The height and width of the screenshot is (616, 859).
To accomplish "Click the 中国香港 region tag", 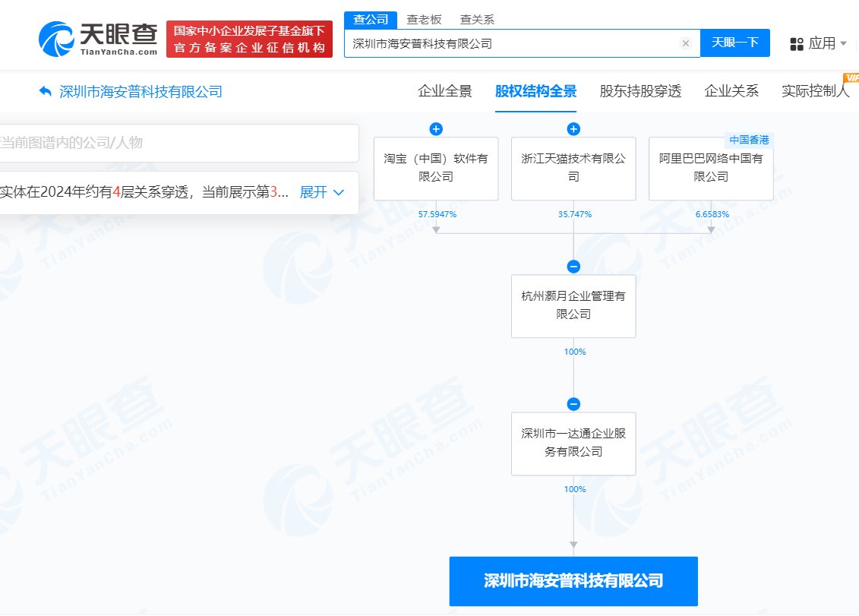I will pyautogui.click(x=749, y=141).
